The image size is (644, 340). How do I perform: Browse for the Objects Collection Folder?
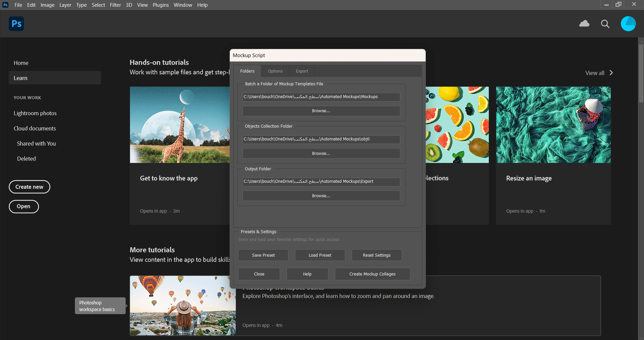321,153
